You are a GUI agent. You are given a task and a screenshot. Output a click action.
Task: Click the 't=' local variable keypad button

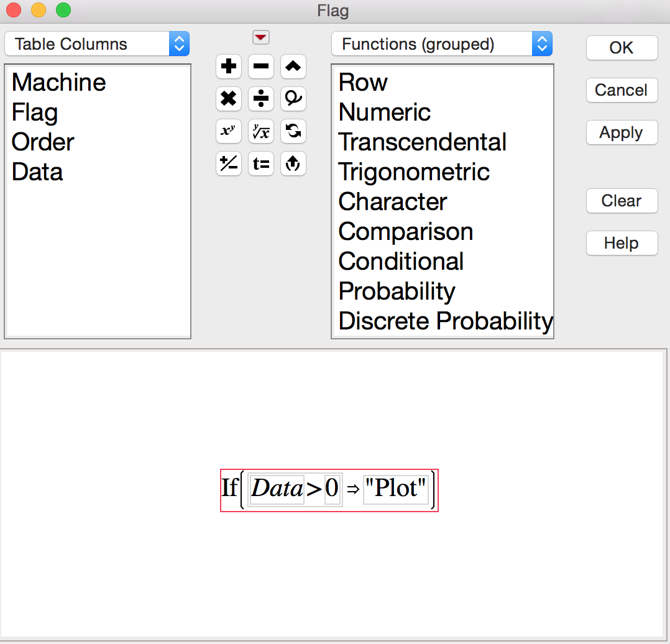pos(261,164)
